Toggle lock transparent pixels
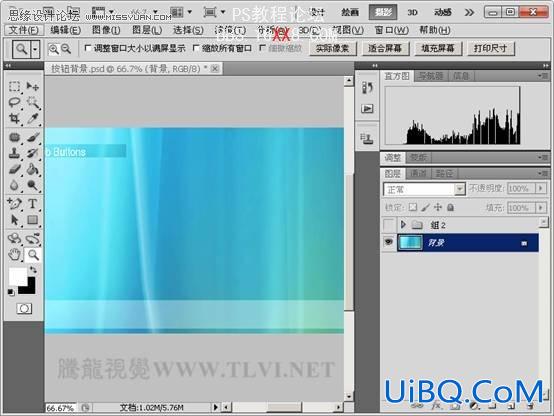This screenshot has height=416, width=554. point(412,207)
